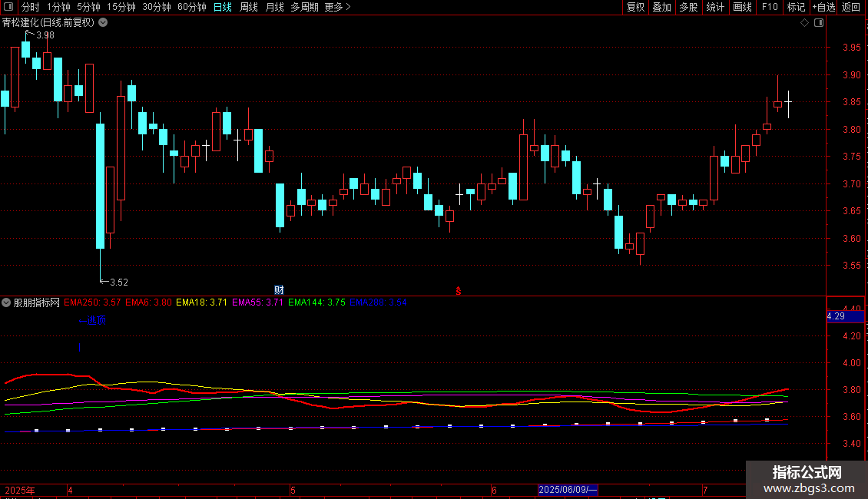Click the 标记 mark button
Viewport: 868px width, 499px height.
tap(796, 7)
